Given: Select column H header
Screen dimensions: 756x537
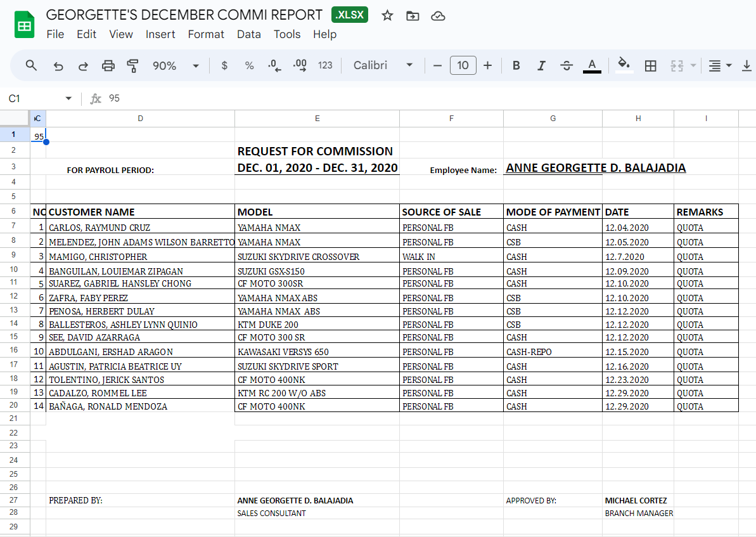Looking at the screenshot, I should click(638, 119).
